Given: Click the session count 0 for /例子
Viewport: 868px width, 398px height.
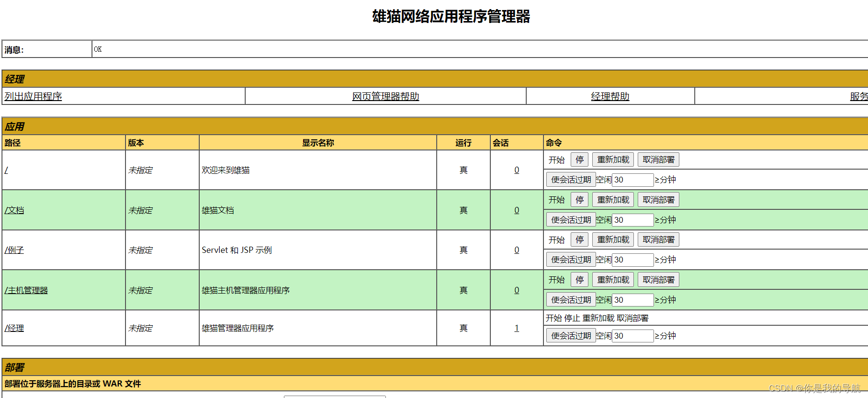Looking at the screenshot, I should [517, 250].
